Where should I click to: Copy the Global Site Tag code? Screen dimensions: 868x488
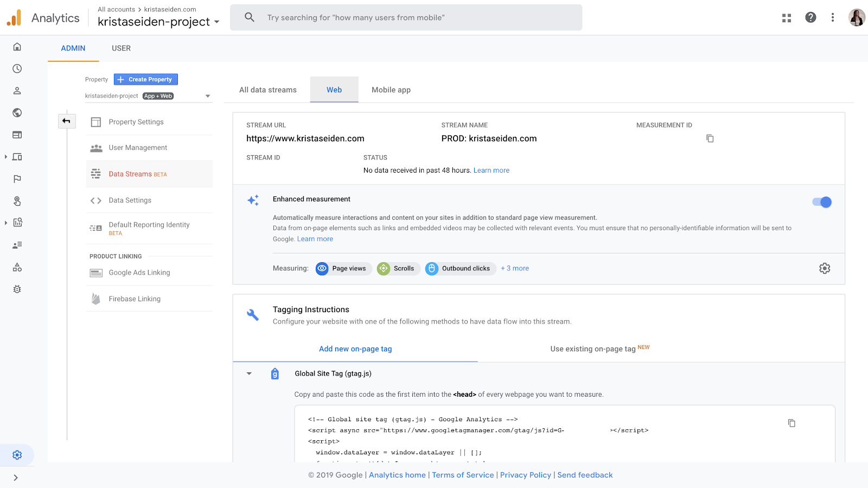[792, 423]
